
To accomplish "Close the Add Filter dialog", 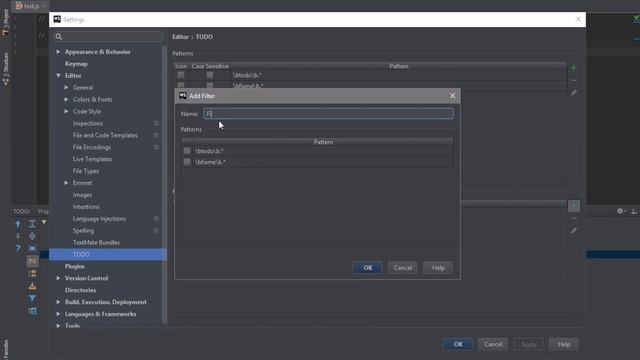I will click(x=452, y=96).
